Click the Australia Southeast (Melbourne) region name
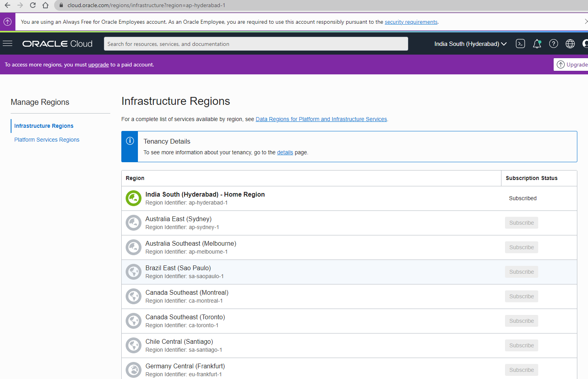This screenshot has width=588, height=379. [x=191, y=243]
